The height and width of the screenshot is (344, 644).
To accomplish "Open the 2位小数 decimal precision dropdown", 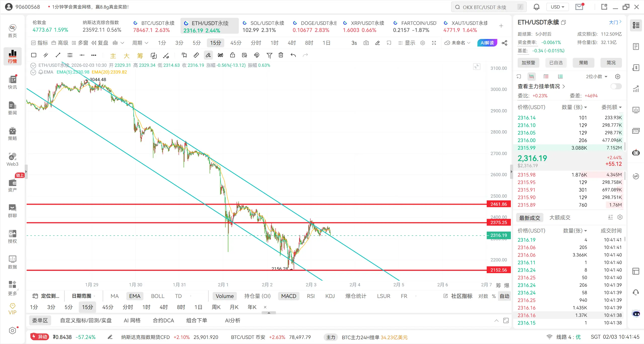I will click(596, 76).
